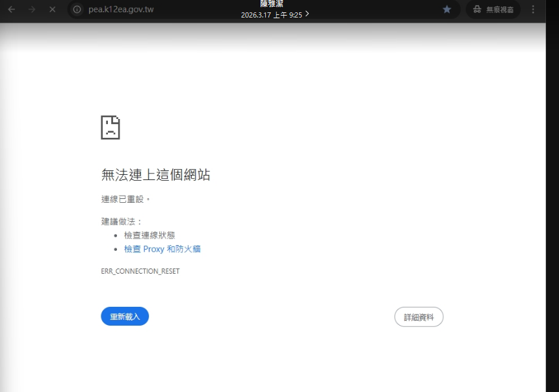This screenshot has height=392, width=559.
Task: Expand the chevron next to the date 2026.3.17
Action: click(307, 14)
